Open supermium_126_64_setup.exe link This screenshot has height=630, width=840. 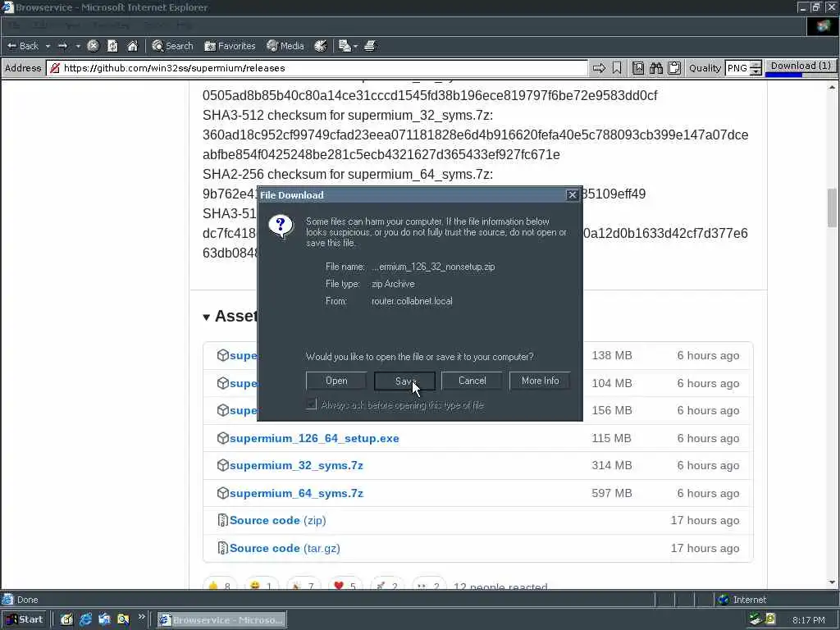[x=314, y=438]
